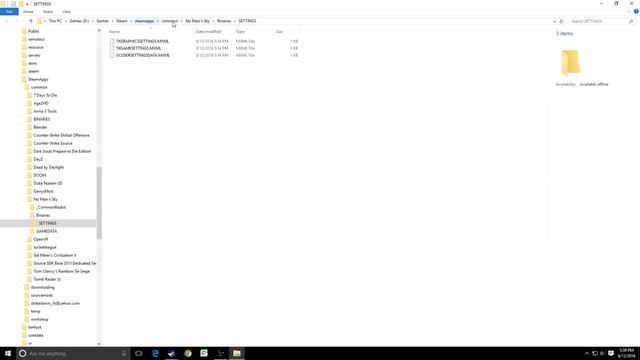640x360 pixels.
Task: Click navigation pane scroll down arrow
Action: (99, 344)
